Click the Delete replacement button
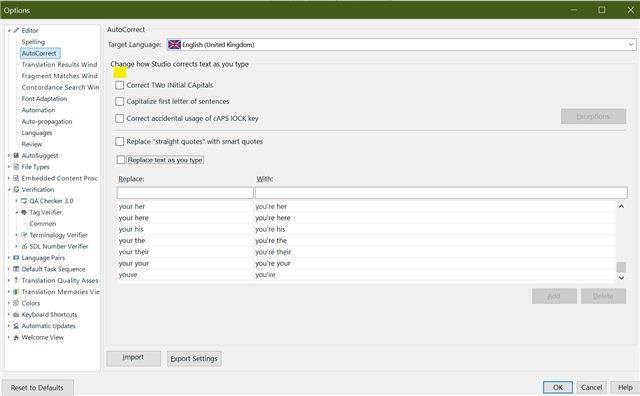Viewport: 640px width, 396px height. 603,296
